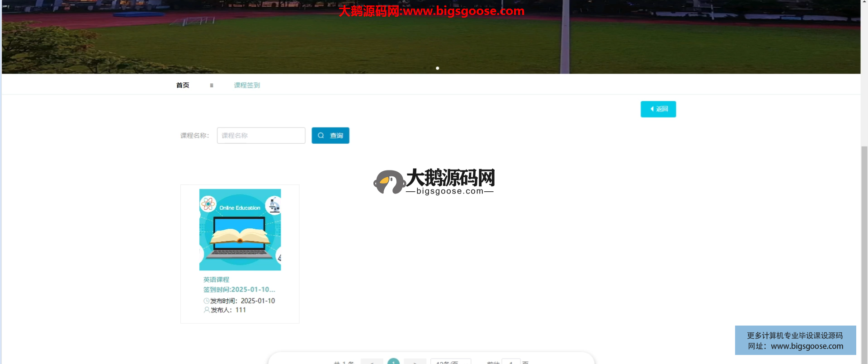Click the 签到时间 2025-01-10 text line

[x=239, y=290]
